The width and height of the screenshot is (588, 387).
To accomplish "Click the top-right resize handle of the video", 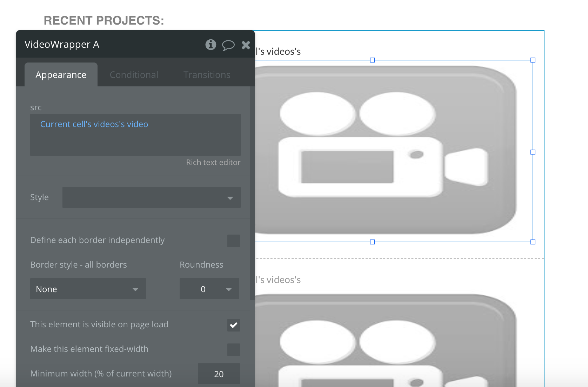I will tap(533, 60).
